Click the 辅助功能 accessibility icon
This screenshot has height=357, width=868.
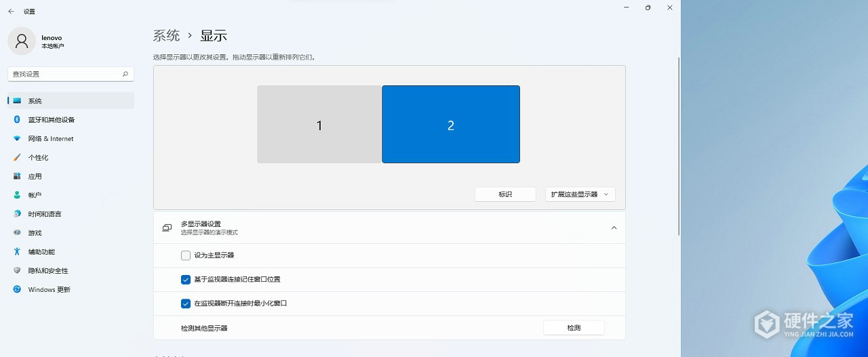tap(17, 252)
